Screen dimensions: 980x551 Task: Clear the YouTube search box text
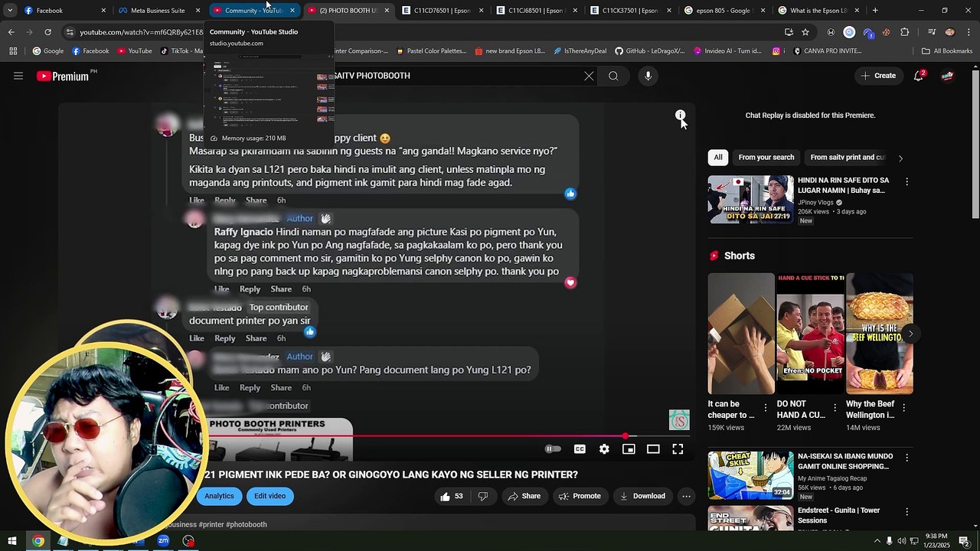click(589, 76)
